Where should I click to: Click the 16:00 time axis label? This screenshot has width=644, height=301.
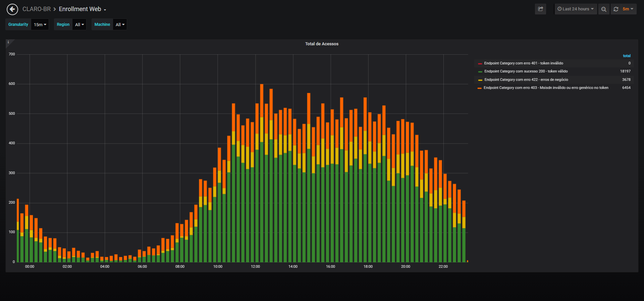330,266
